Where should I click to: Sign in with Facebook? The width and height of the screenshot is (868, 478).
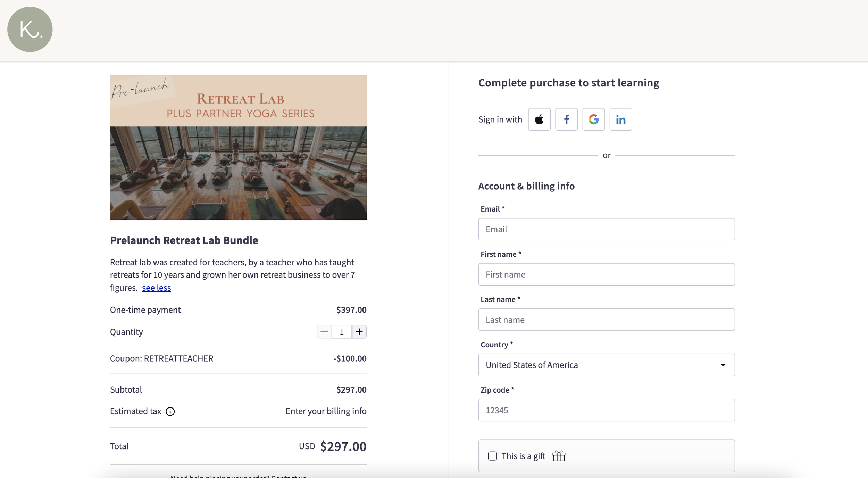[x=566, y=119]
